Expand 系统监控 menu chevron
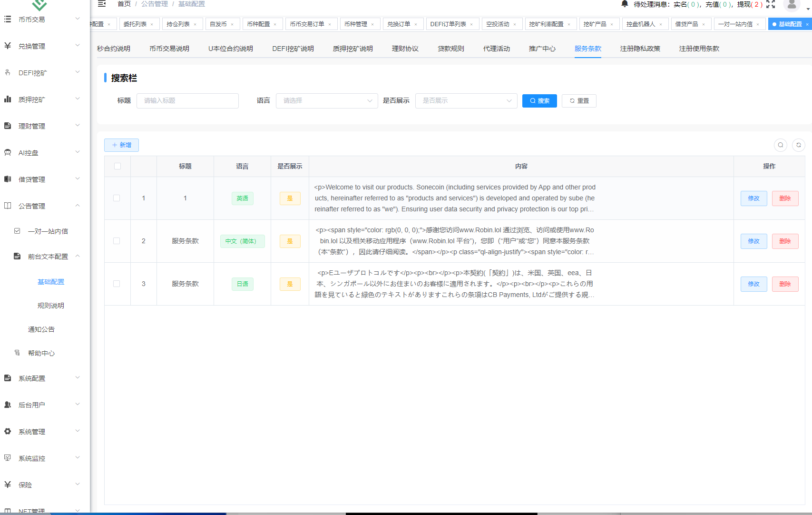This screenshot has width=812, height=515. [x=78, y=457]
